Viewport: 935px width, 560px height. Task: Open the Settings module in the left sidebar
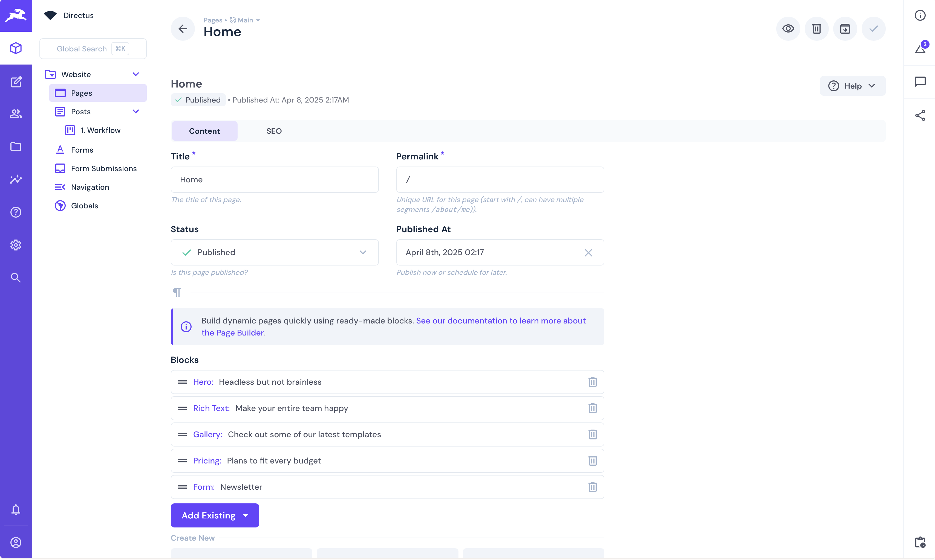point(16,245)
